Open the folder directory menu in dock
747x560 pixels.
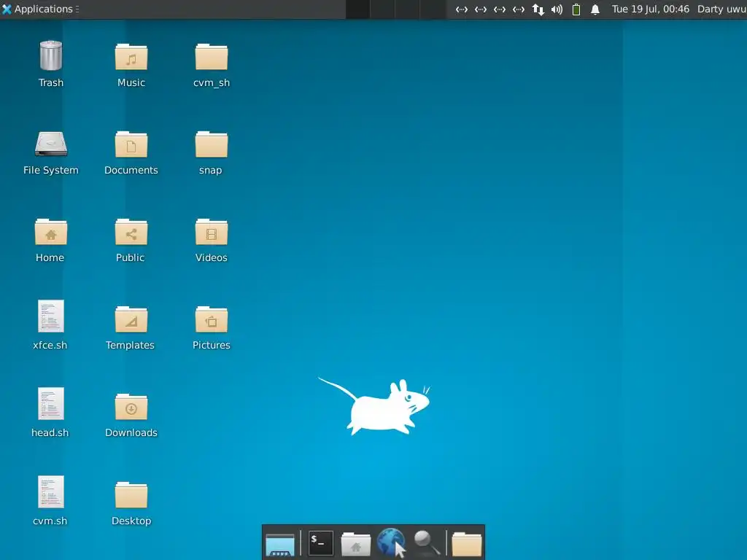(466, 544)
